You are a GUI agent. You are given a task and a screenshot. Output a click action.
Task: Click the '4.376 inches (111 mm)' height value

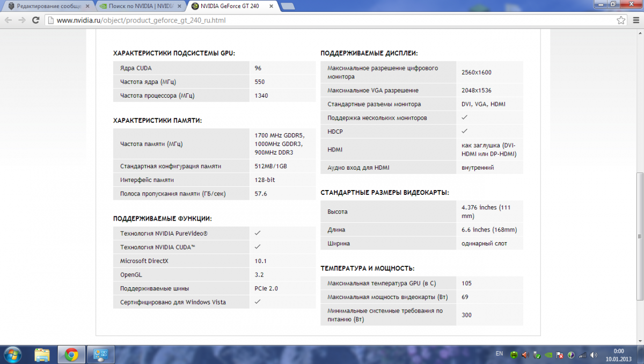(x=487, y=212)
